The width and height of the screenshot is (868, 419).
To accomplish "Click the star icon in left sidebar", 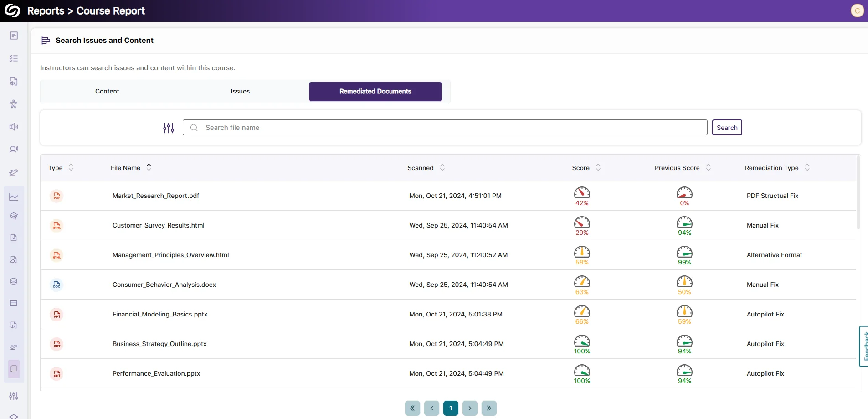I will tap(14, 104).
